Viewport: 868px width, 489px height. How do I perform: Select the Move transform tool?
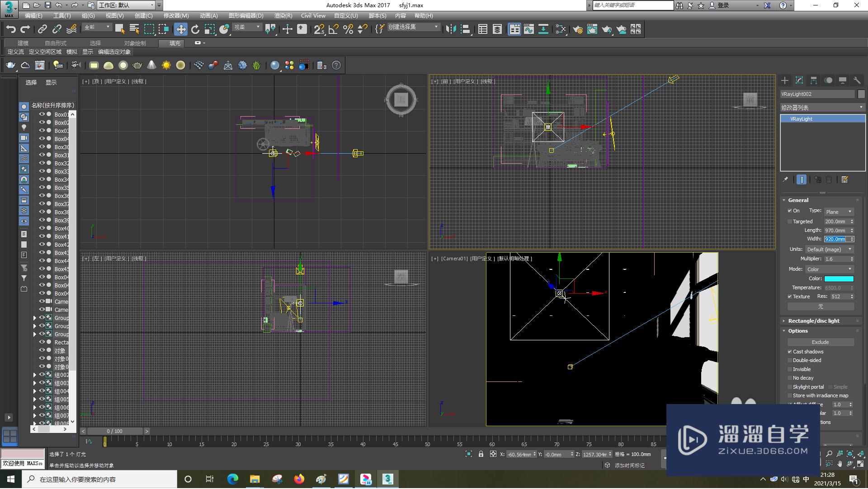pyautogui.click(x=181, y=29)
